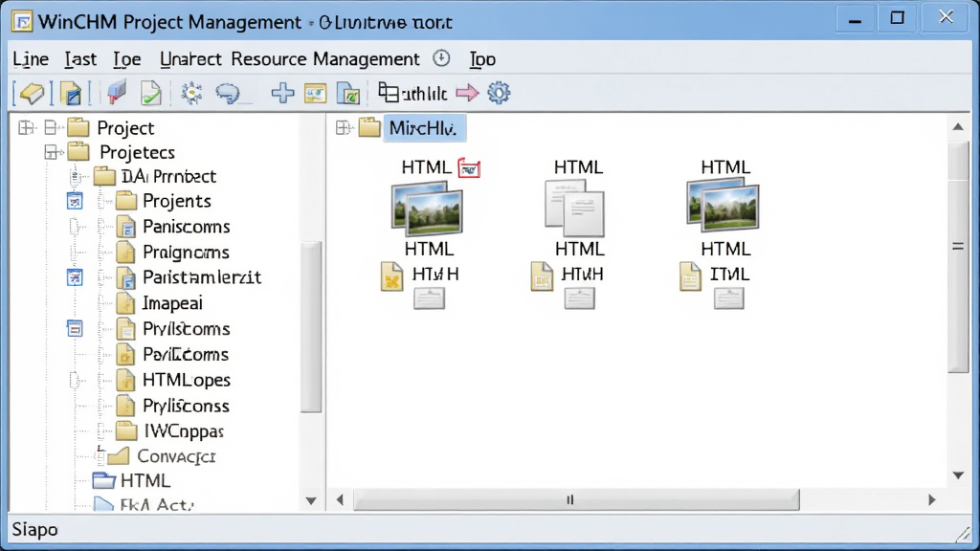Select the Pryliisconss tree item
The height and width of the screenshot is (551, 980).
pos(186,406)
